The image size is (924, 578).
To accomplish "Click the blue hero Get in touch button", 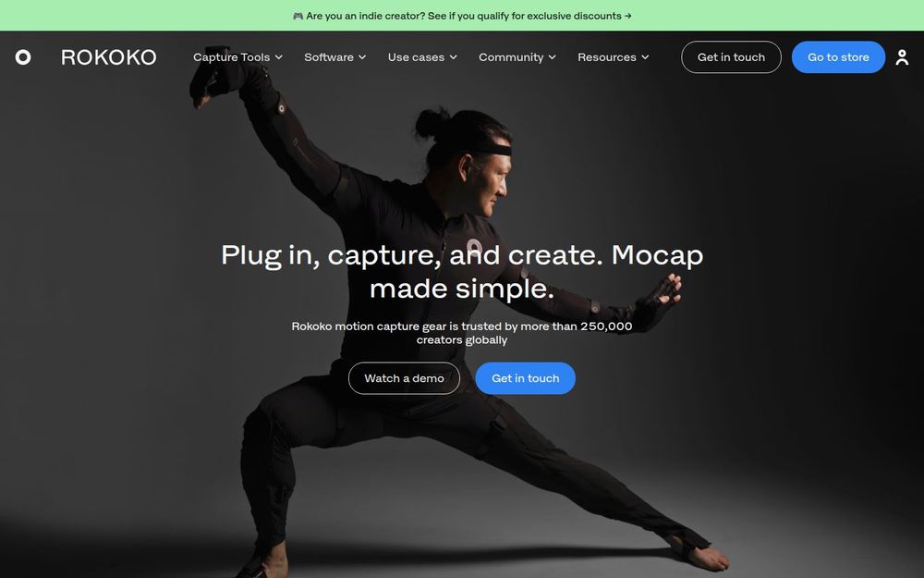I will click(x=526, y=378).
